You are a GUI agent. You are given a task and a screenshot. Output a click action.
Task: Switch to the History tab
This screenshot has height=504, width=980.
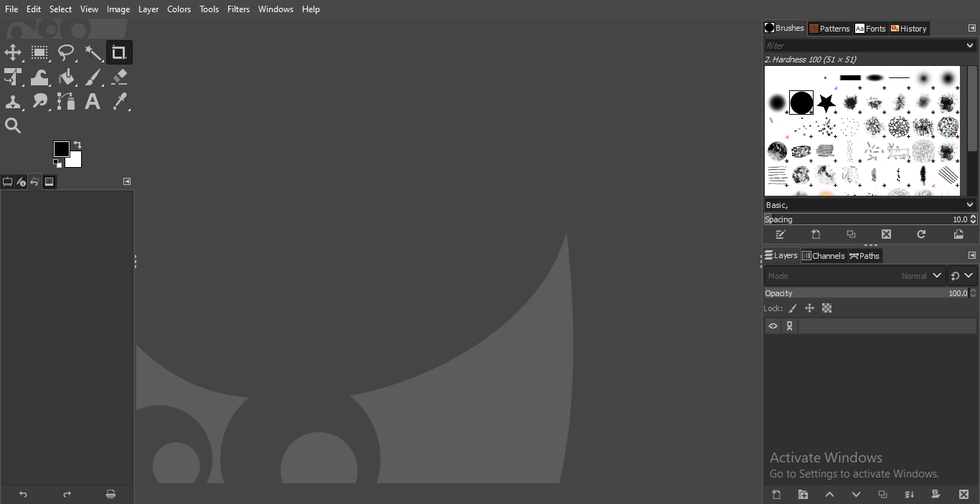[x=908, y=29]
